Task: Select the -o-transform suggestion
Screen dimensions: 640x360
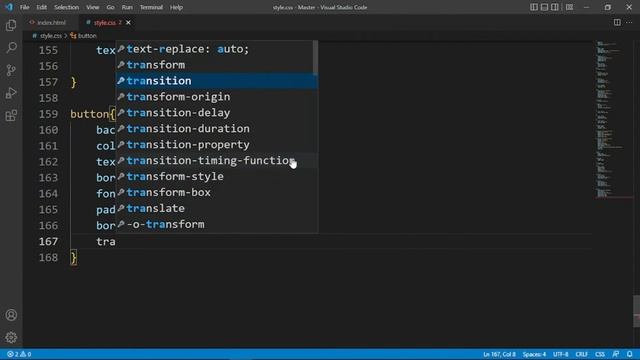Action: [217, 224]
